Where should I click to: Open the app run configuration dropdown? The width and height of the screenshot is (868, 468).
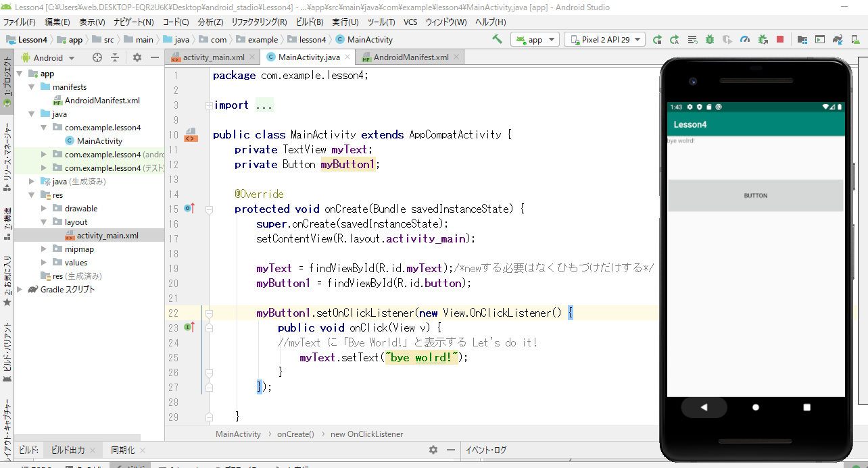pyautogui.click(x=535, y=39)
